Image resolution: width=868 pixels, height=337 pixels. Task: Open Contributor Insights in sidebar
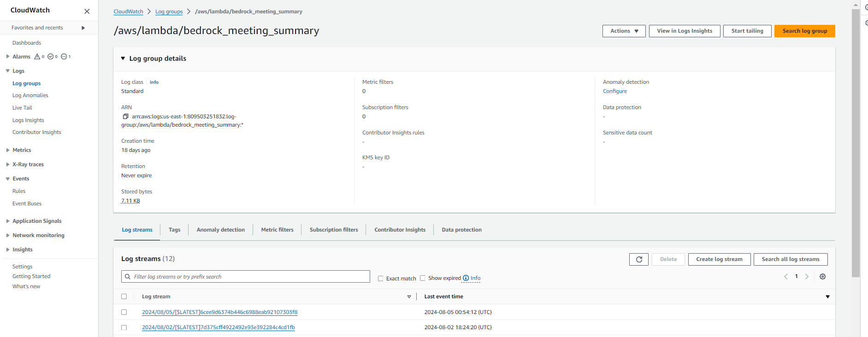click(x=37, y=132)
